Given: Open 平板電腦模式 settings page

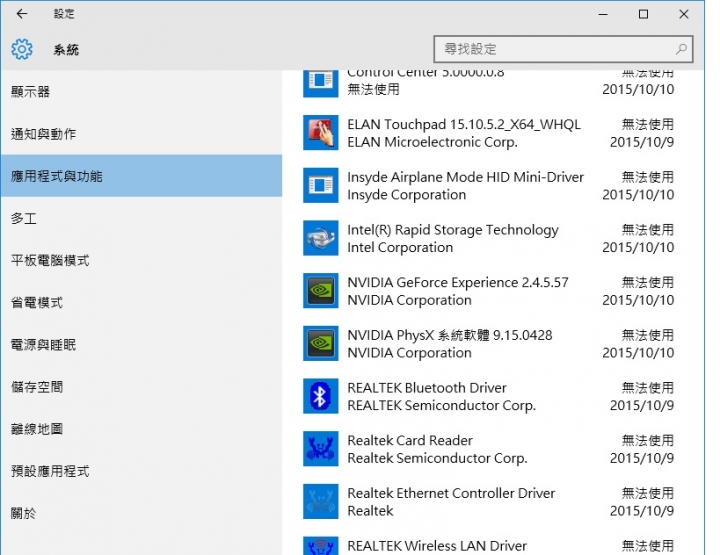Looking at the screenshot, I should click(x=141, y=261).
